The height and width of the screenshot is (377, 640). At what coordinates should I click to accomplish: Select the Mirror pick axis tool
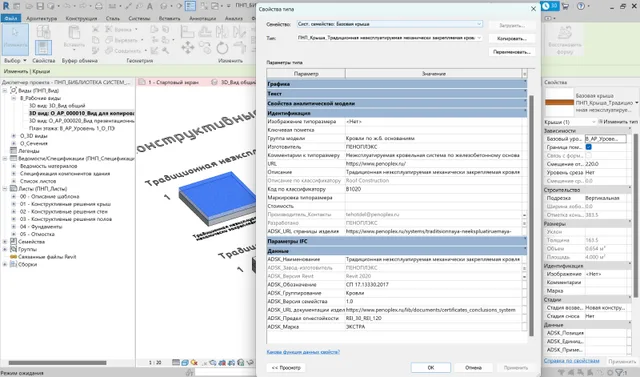tap(222, 31)
